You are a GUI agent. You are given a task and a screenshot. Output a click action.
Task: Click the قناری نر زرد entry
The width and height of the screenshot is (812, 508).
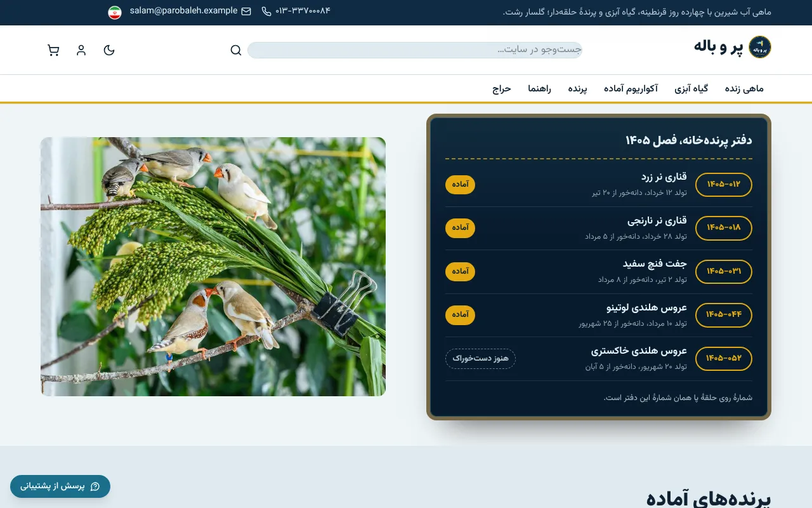(664, 177)
